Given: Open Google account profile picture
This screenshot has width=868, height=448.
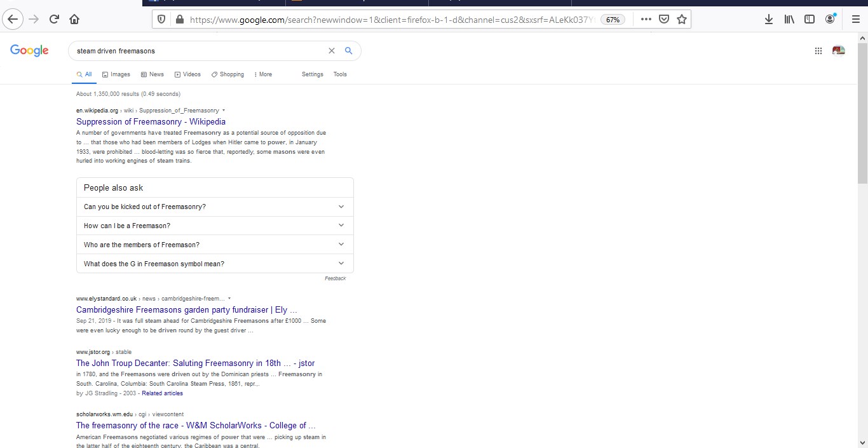Looking at the screenshot, I should (x=839, y=50).
